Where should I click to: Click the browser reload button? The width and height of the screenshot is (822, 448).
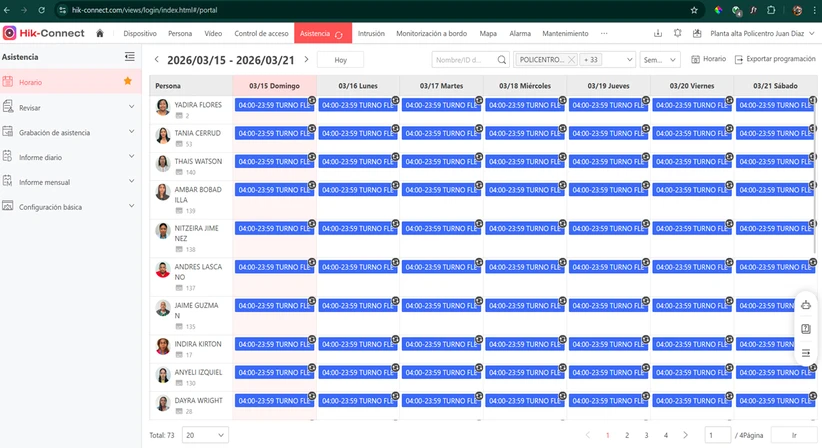coord(41,10)
